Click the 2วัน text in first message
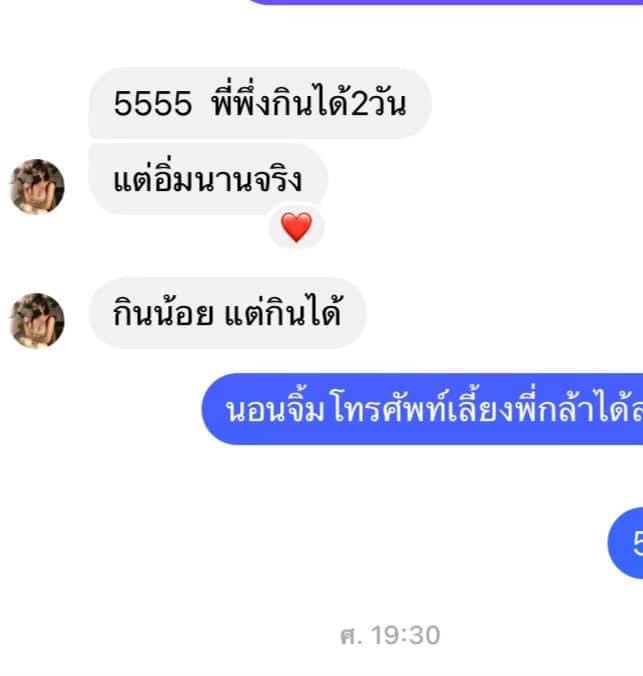This screenshot has height=676, width=643. (x=378, y=104)
